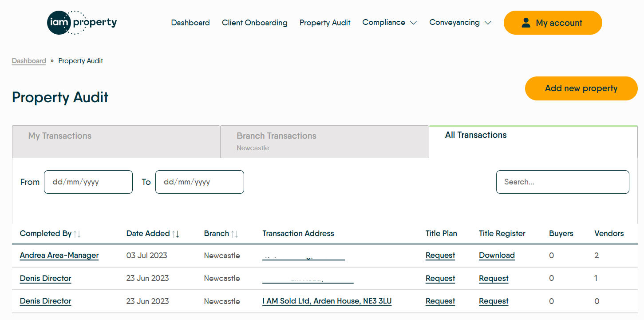This screenshot has height=320, width=644.
Task: Open the From date picker field
Action: tap(88, 182)
